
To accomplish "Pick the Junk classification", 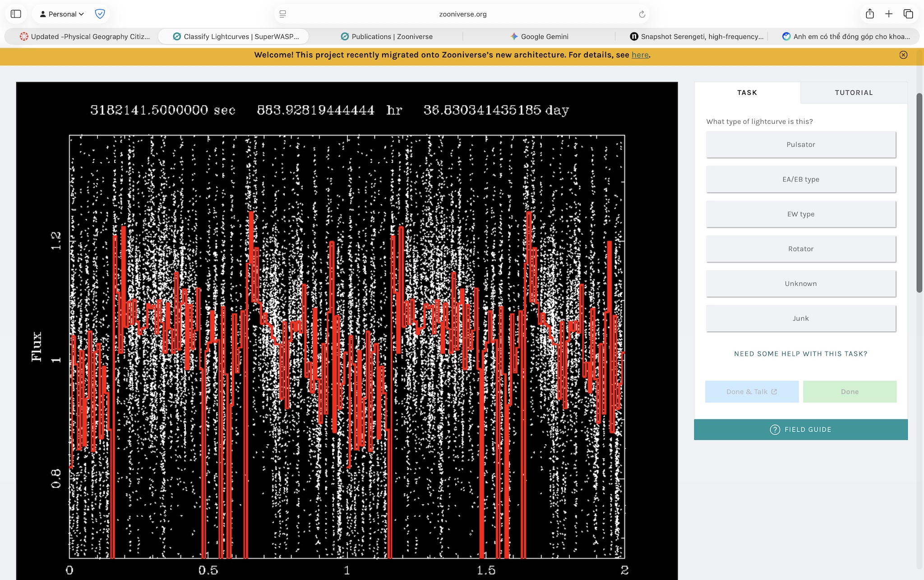I will [x=801, y=318].
